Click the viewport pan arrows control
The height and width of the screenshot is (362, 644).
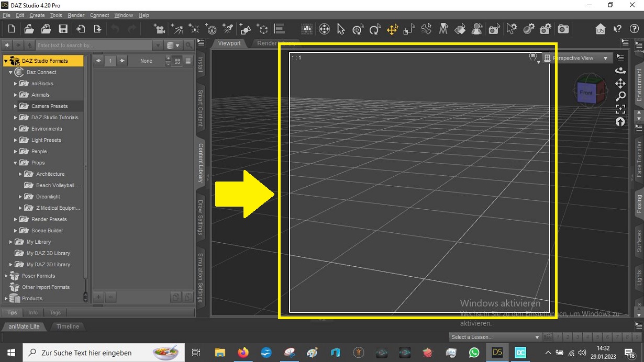pyautogui.click(x=620, y=83)
